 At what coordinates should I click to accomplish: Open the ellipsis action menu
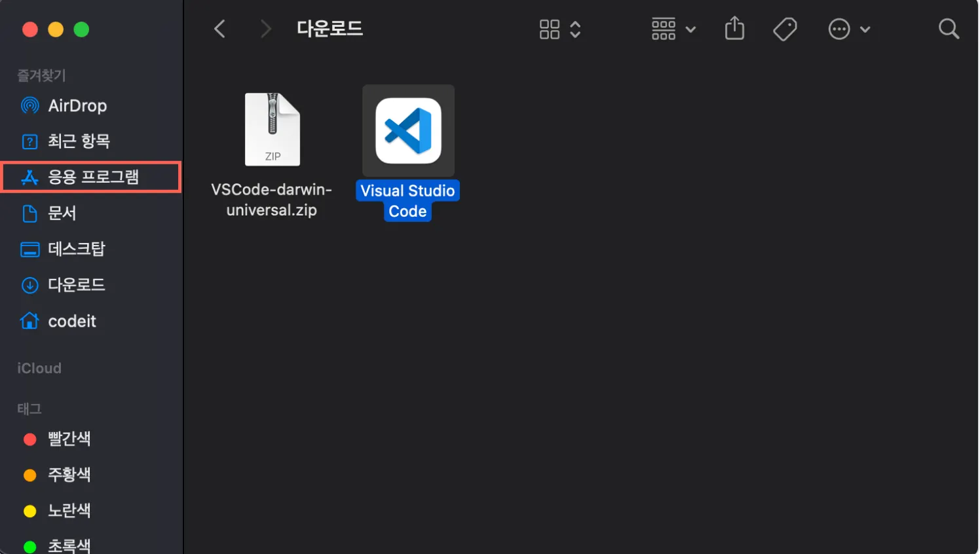[x=849, y=29]
